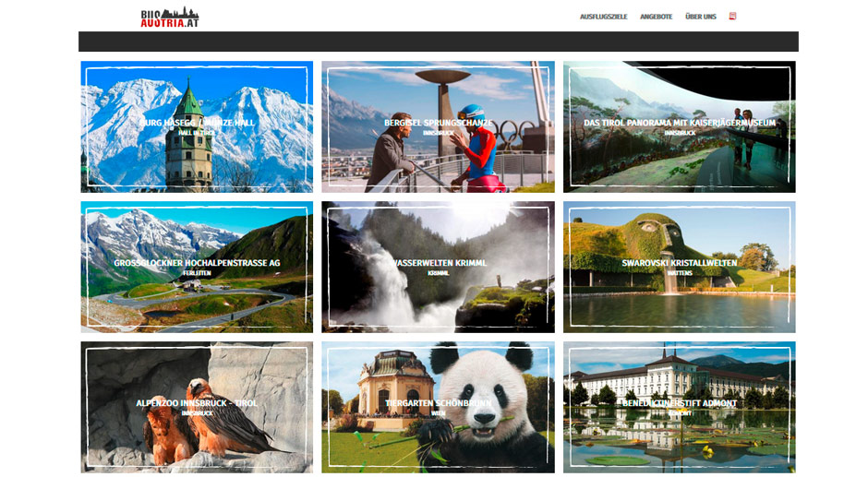Click the Bus Austria.at logo
The image size is (868, 477).
click(169, 17)
